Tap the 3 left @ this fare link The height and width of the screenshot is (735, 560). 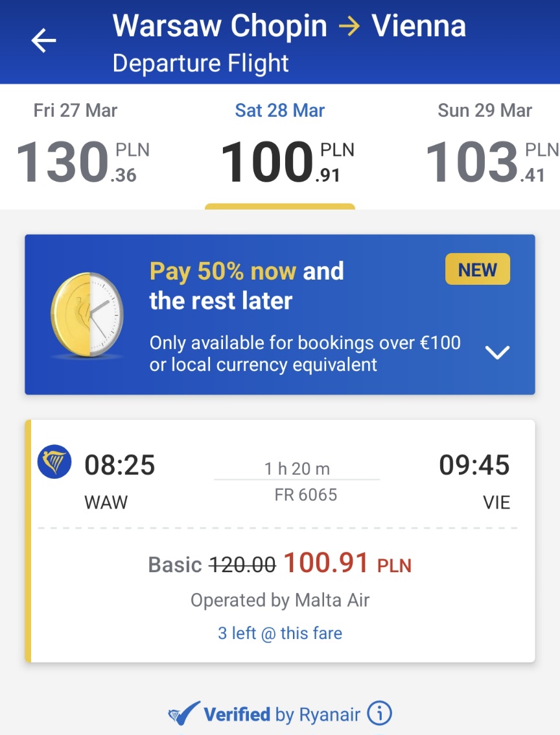coord(280,633)
